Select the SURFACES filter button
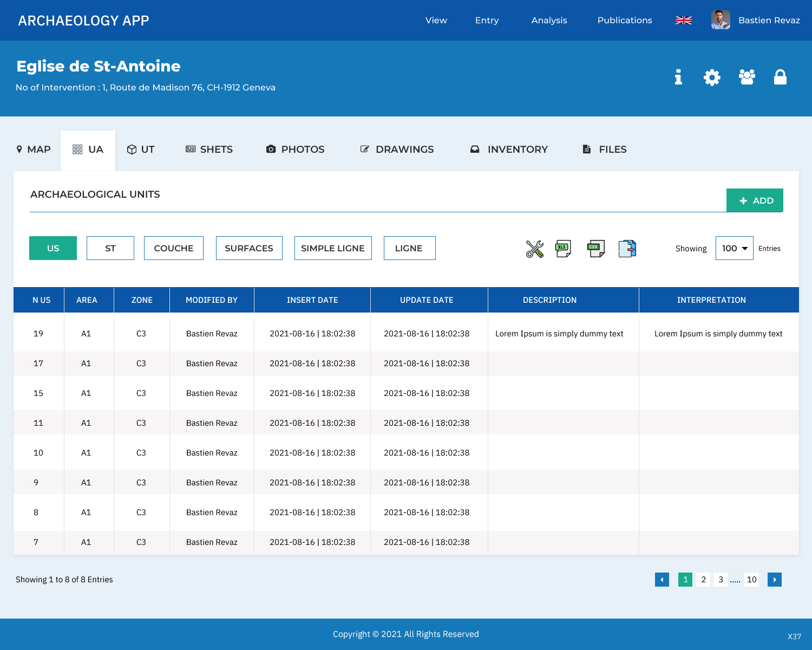The width and height of the screenshot is (812, 650). click(x=249, y=248)
